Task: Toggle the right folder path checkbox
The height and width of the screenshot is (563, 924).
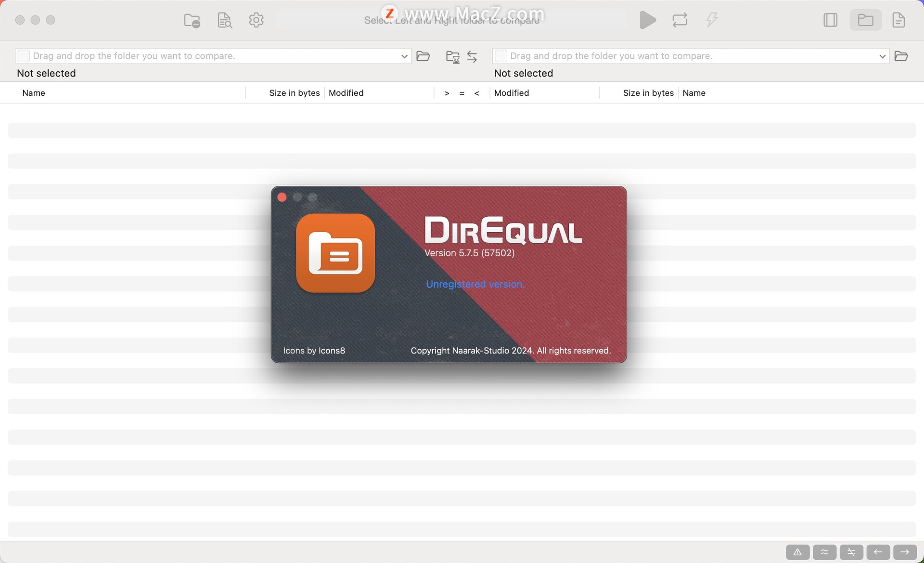Action: [501, 56]
